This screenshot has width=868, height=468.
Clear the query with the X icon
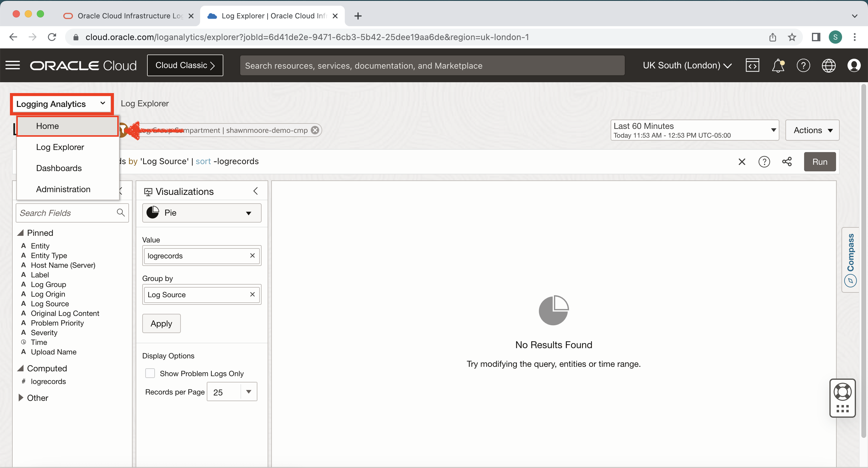(742, 162)
